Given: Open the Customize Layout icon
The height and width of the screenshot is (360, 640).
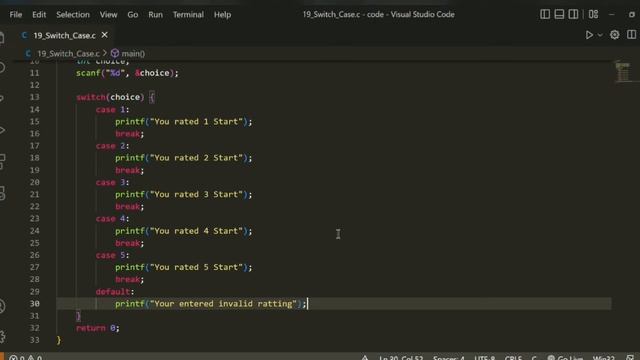Looking at the screenshot, I should [593, 14].
